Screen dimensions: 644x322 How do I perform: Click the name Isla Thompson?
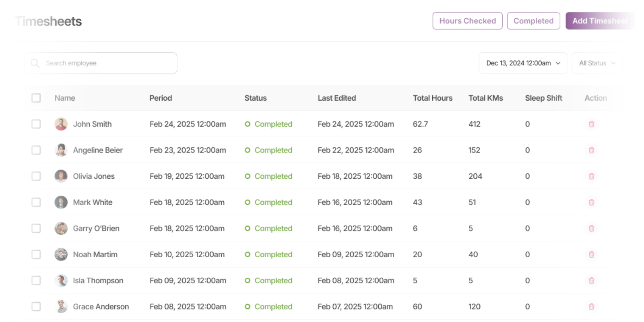(x=98, y=281)
